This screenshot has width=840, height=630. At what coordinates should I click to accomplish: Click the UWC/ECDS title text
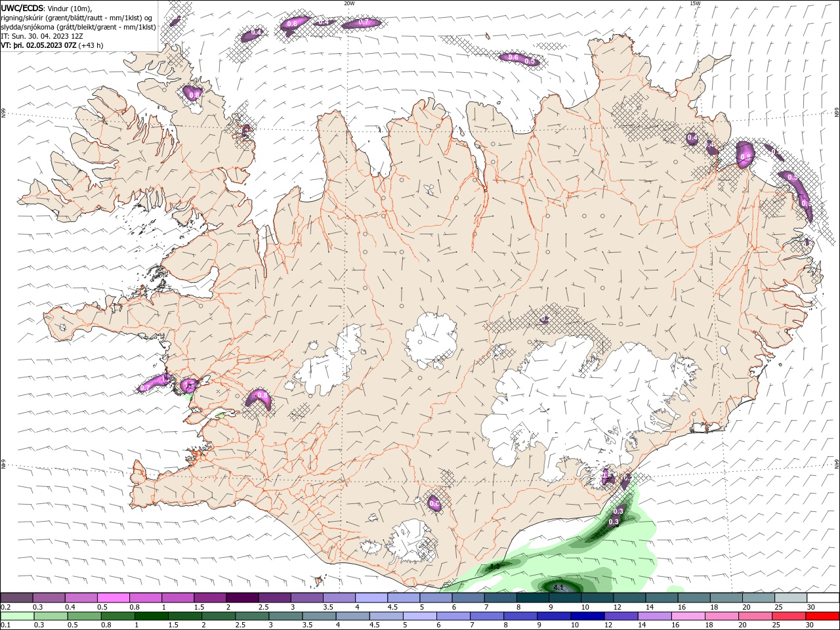[22, 9]
